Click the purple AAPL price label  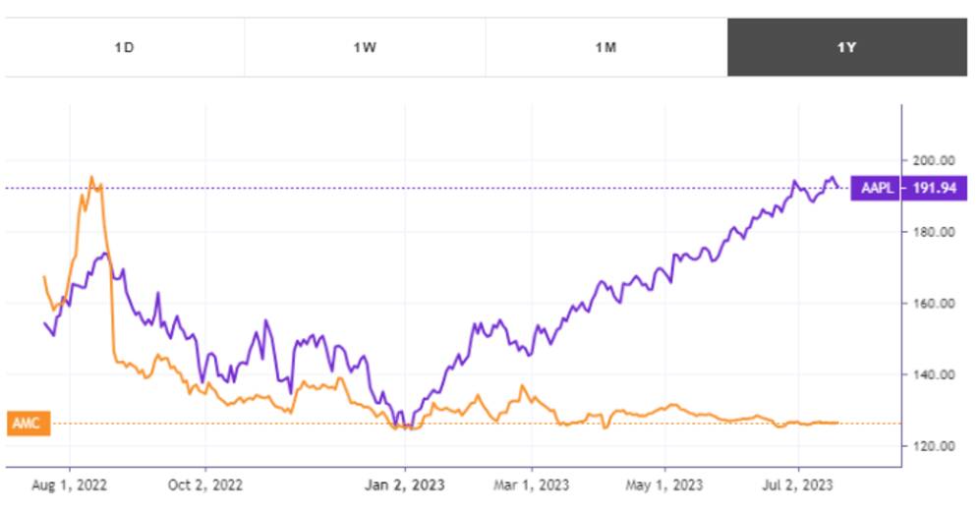(876, 188)
